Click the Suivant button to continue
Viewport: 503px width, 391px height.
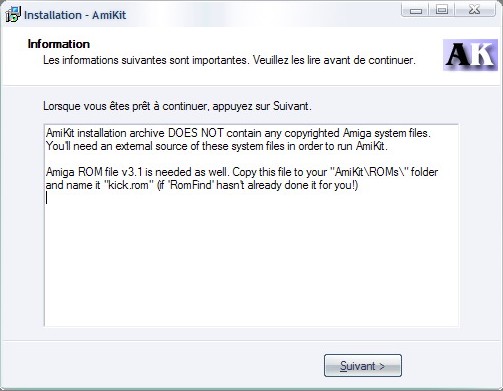pos(363,366)
